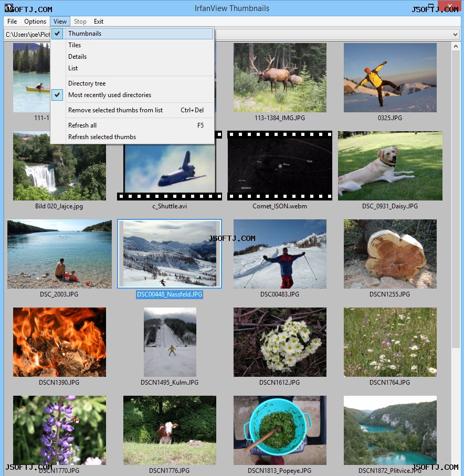Click the DSCN1495_Kulm.JPG filename label
The image size is (464, 476).
(170, 383)
